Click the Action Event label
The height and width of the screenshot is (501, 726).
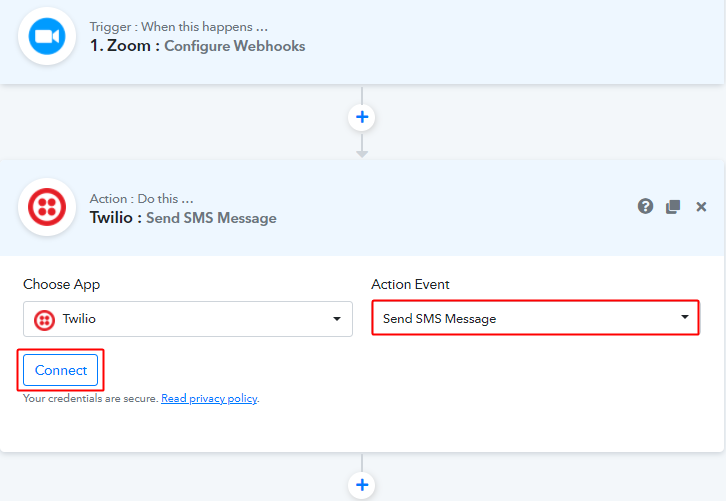click(410, 284)
